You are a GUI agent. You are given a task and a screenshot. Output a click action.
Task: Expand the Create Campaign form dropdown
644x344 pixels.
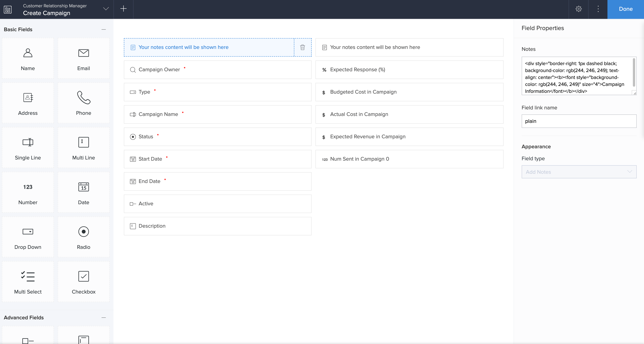coord(106,9)
